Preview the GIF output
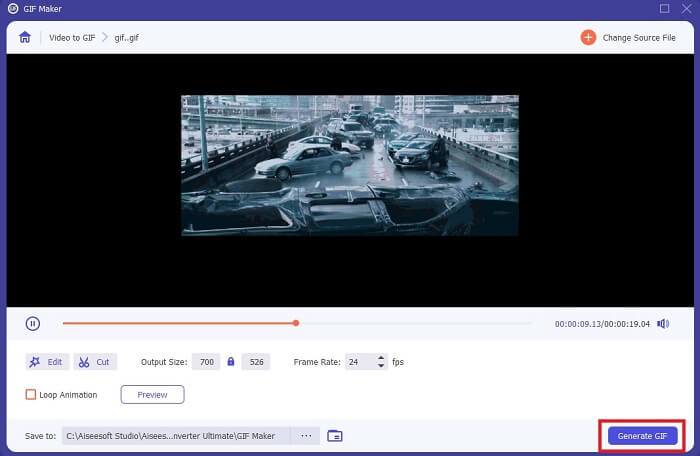This screenshot has height=456, width=700. point(152,395)
